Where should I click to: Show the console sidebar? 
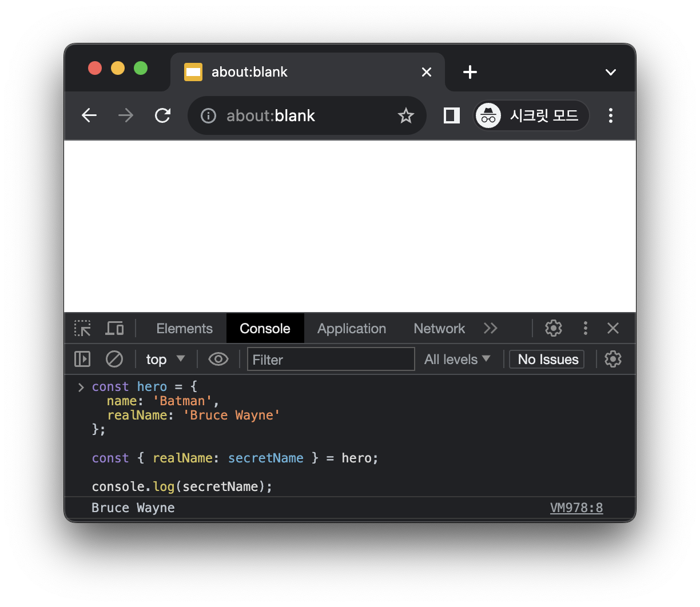82,359
